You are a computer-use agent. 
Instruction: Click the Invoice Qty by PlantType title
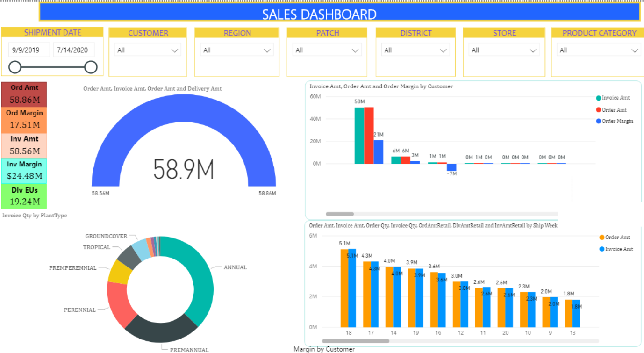coord(35,216)
